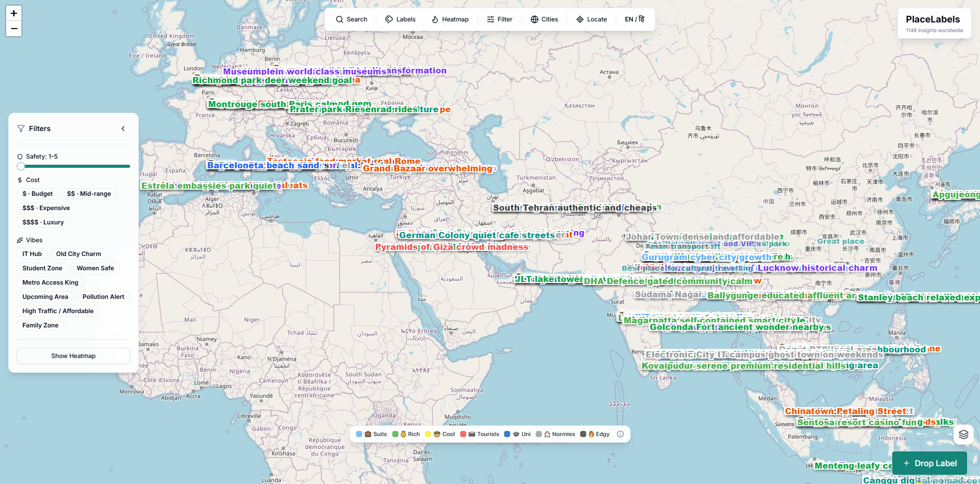Select the Suits legend entry

[x=372, y=434]
